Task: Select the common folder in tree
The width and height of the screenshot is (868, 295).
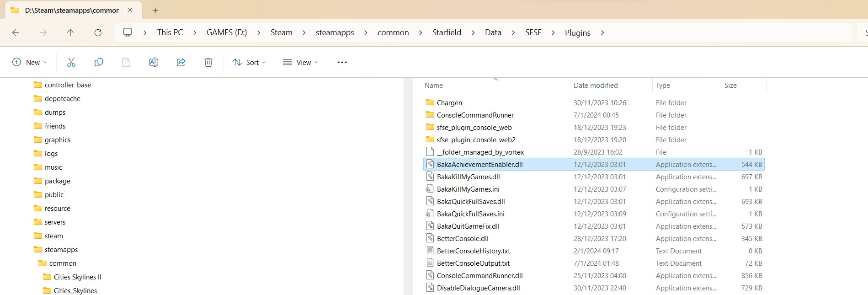Action: (x=63, y=263)
